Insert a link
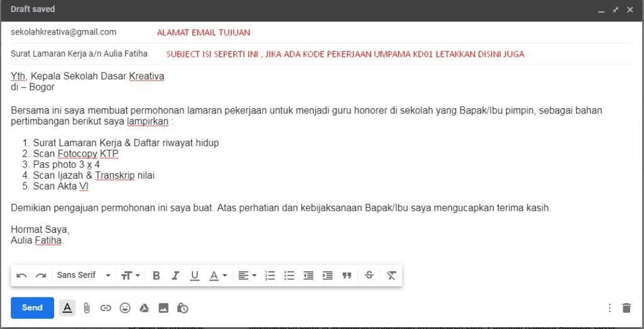 106,308
